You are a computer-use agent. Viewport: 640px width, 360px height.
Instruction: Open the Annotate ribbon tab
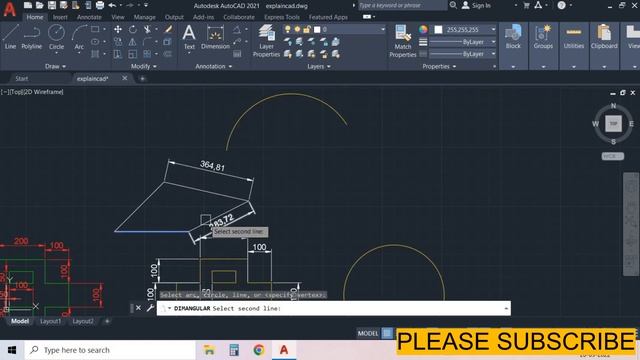click(89, 17)
